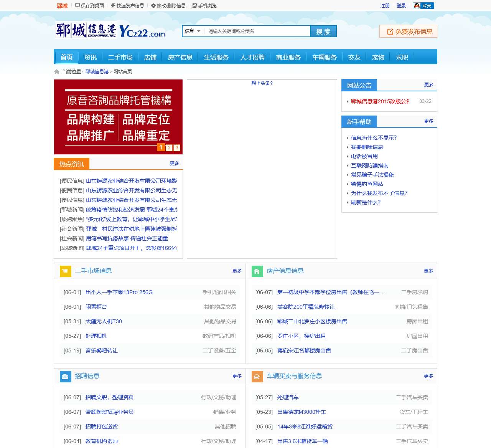Select the 宠物 section in the navigation bar
Image resolution: width=491 pixels, height=448 pixels.
pos(378,57)
